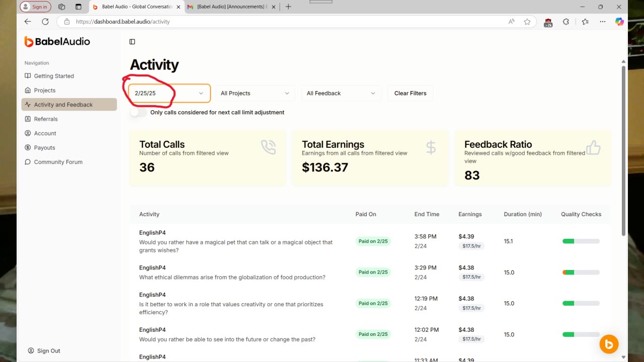
Task: Open the All Feedback dropdown
Action: pos(341,93)
